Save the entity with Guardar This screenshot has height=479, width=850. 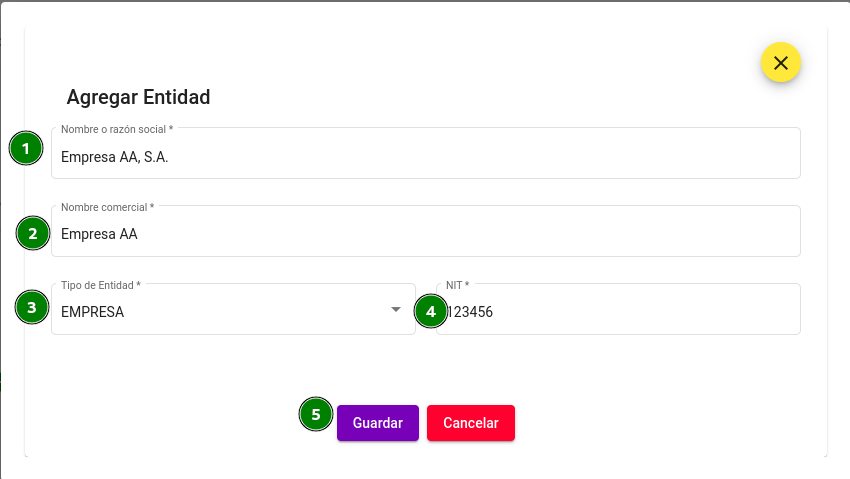pyautogui.click(x=378, y=423)
